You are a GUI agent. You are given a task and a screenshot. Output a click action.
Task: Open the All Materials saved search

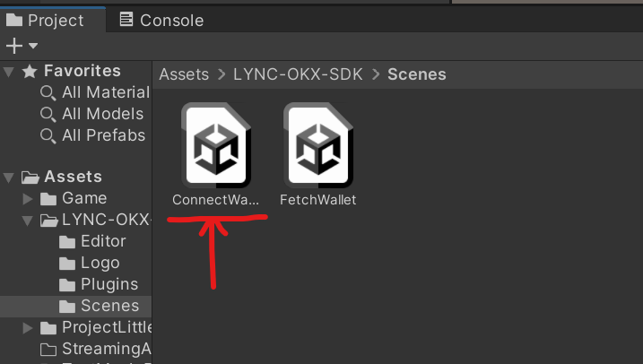click(x=95, y=92)
